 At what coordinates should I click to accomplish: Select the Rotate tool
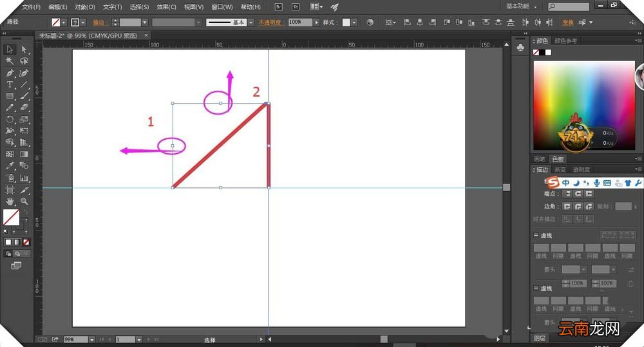(x=10, y=120)
